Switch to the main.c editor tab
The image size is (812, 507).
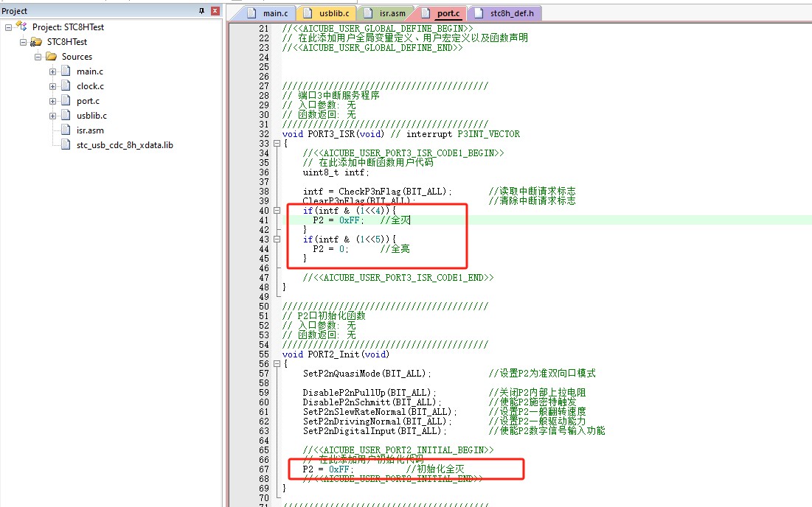(x=274, y=13)
